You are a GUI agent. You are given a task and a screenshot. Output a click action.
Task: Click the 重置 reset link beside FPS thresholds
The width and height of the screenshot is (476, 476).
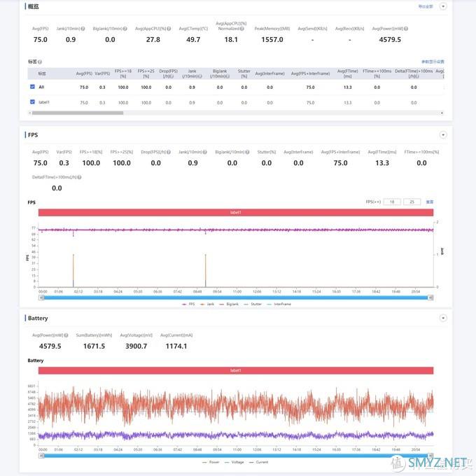pyautogui.click(x=430, y=202)
